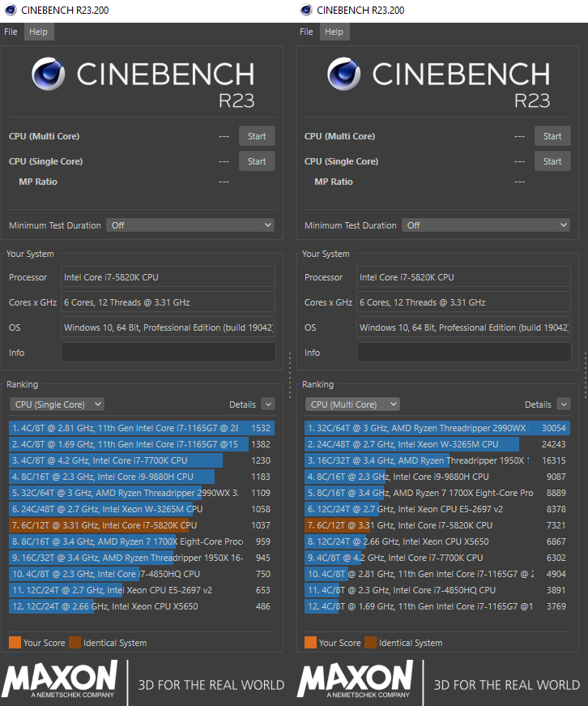Select rank 8 Ryzen 7 1700X single core row
Screen dimensions: 588x706
pos(142,541)
